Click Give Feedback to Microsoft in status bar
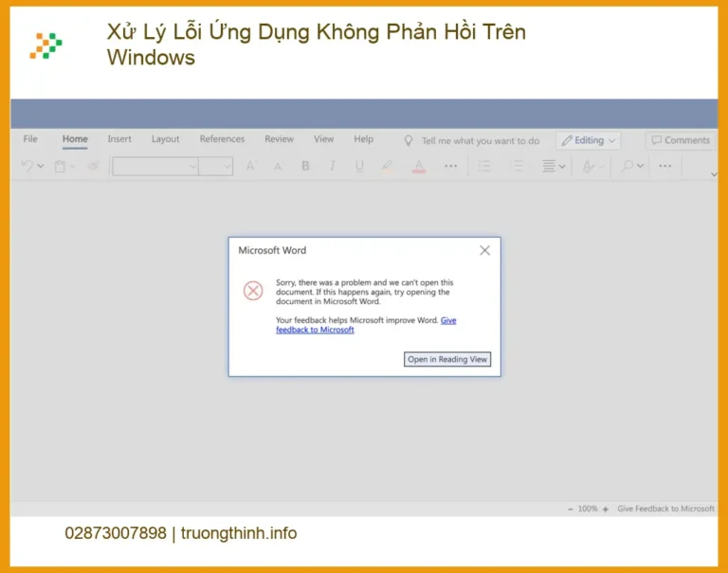 [665, 509]
